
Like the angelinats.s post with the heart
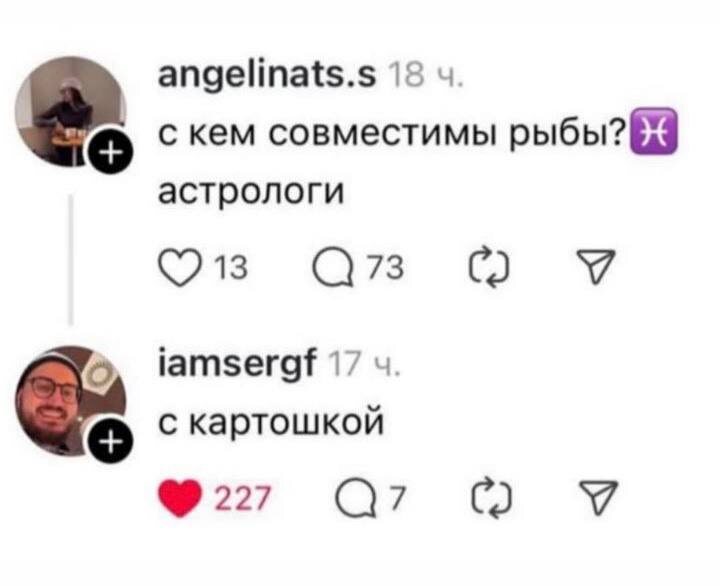(180, 268)
